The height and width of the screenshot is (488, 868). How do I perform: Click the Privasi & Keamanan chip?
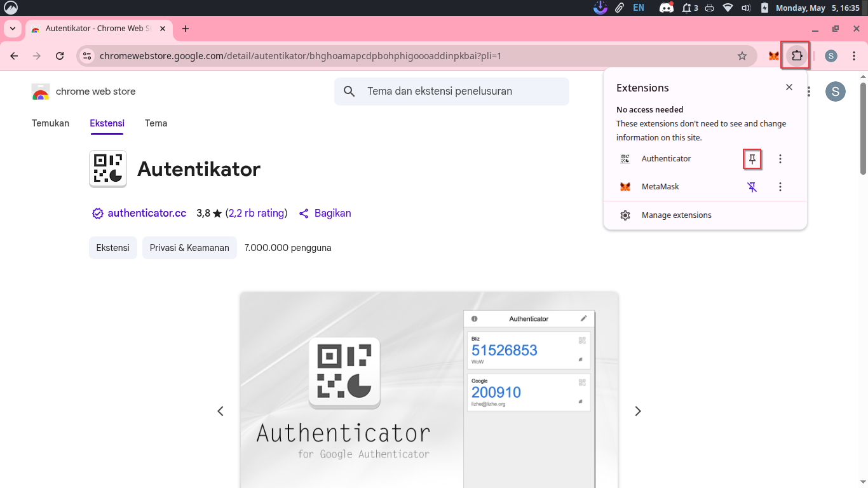coord(189,248)
